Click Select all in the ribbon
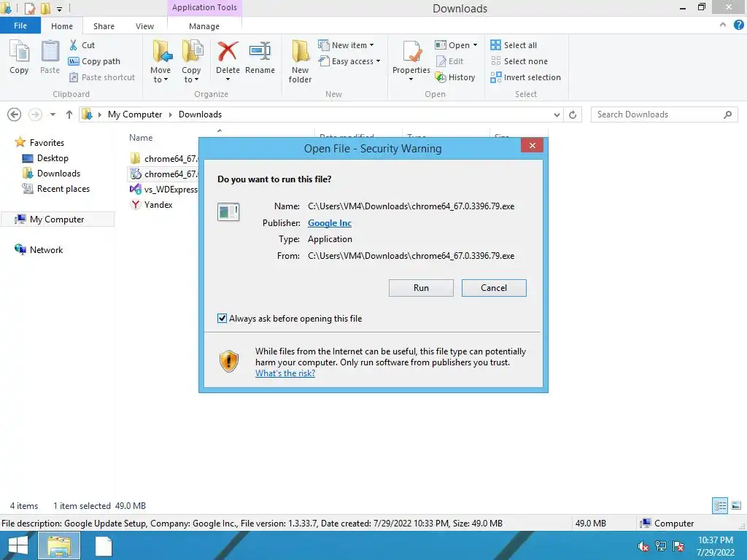 pos(514,45)
